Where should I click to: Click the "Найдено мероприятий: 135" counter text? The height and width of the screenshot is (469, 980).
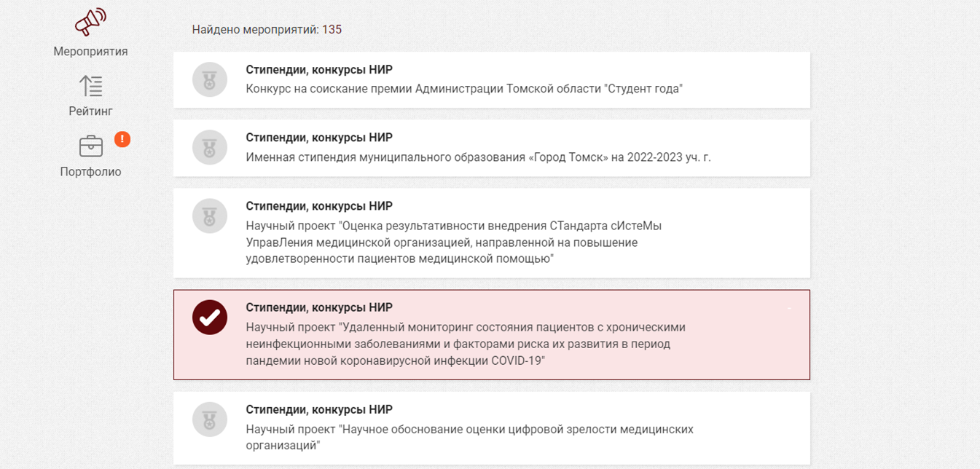click(267, 30)
